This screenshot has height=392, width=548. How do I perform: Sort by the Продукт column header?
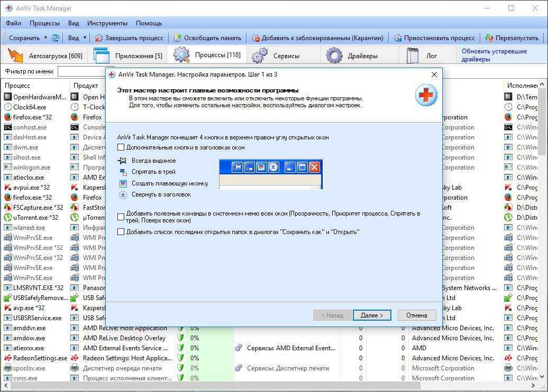[86, 86]
